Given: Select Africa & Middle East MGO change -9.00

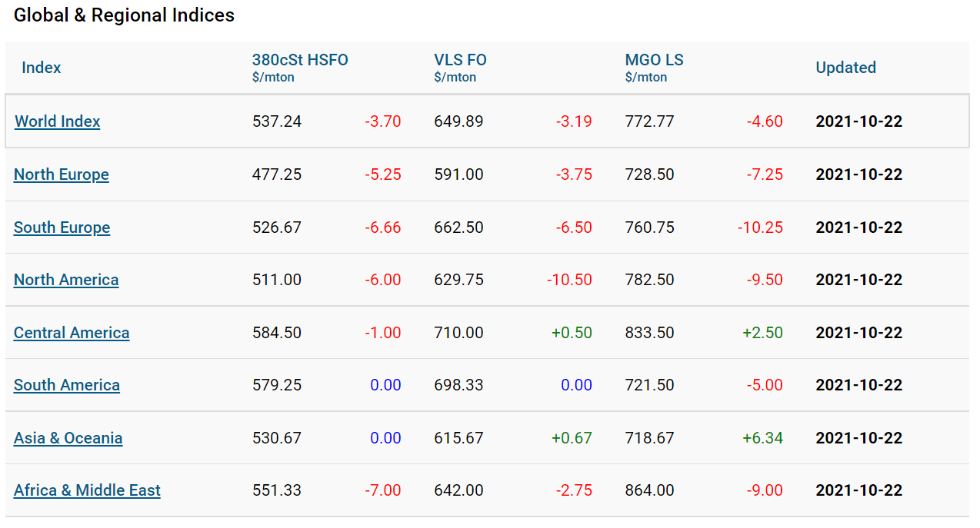Looking at the screenshot, I should click(x=765, y=490).
